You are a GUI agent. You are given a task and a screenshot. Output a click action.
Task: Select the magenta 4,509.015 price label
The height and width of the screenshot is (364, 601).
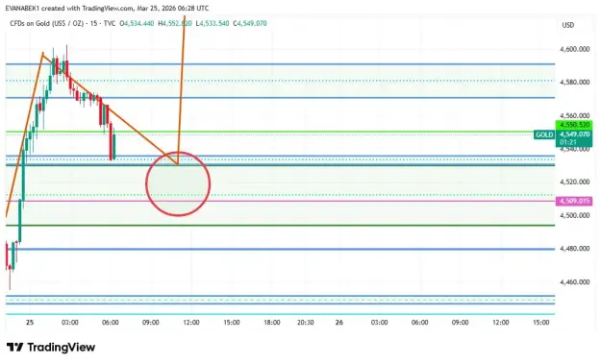(574, 201)
